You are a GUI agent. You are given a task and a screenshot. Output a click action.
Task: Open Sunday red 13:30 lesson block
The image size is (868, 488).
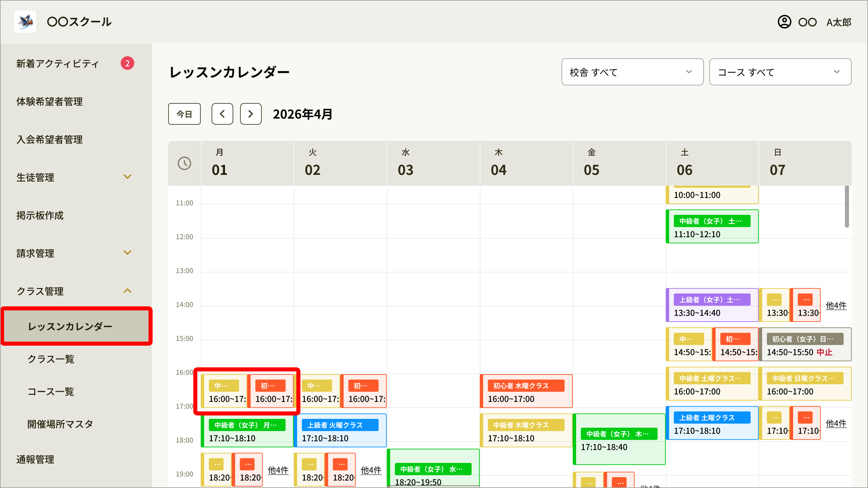click(805, 305)
